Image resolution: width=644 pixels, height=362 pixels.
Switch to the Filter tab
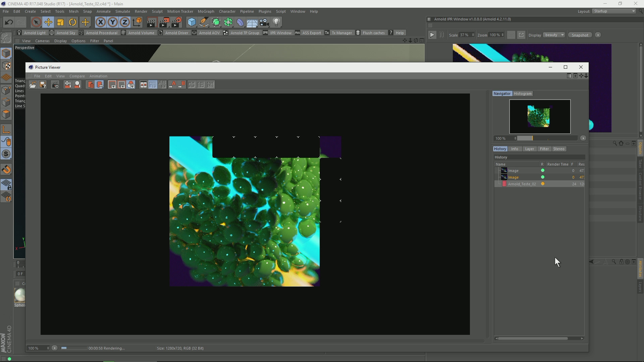544,149
